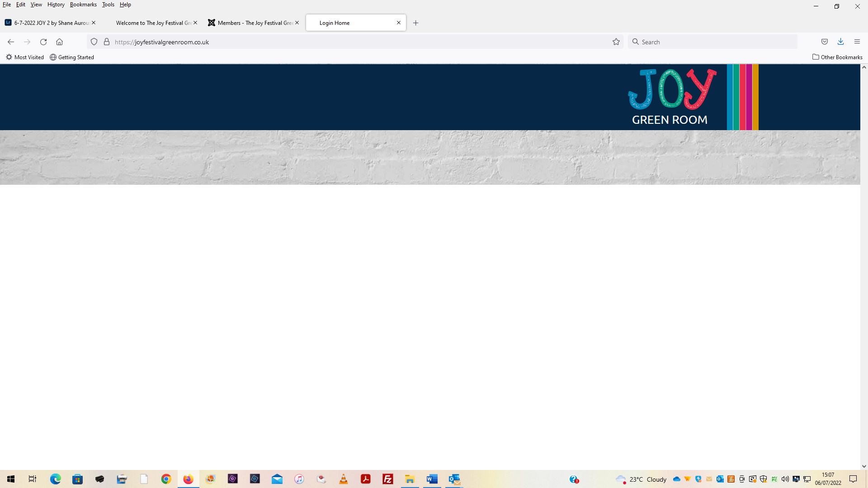Switch to the Members - The Joy Festival tab
Viewport: 868px width, 488px height.
tap(253, 23)
